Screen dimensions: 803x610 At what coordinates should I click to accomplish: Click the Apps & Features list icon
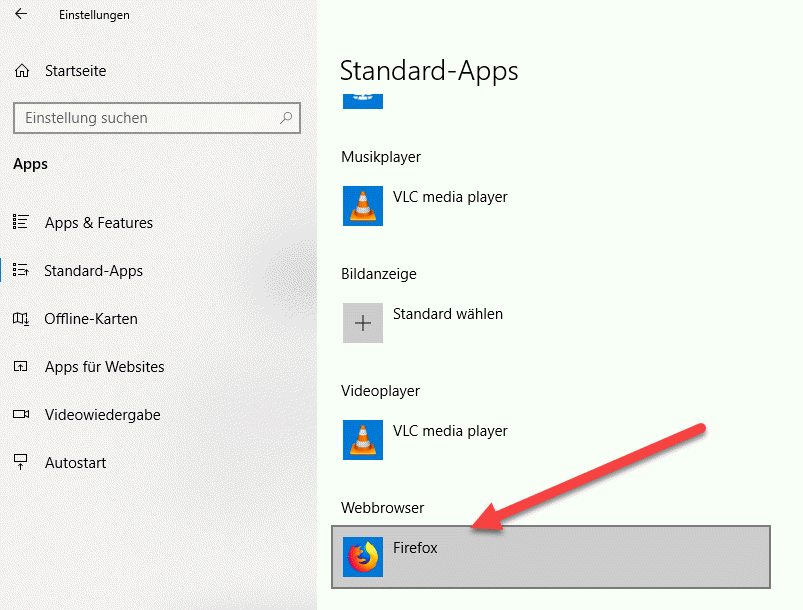click(x=20, y=222)
